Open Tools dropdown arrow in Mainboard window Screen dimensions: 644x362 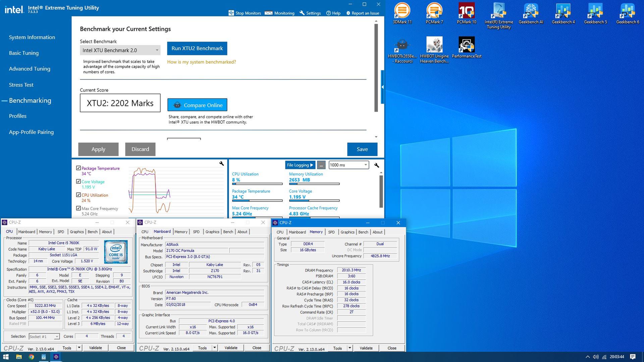coord(215,348)
